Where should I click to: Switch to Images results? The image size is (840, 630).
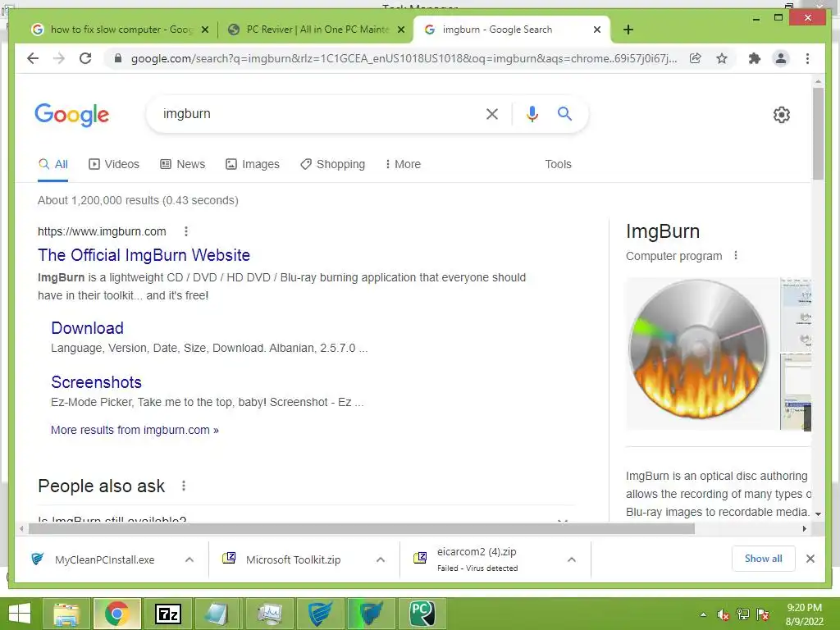(253, 164)
